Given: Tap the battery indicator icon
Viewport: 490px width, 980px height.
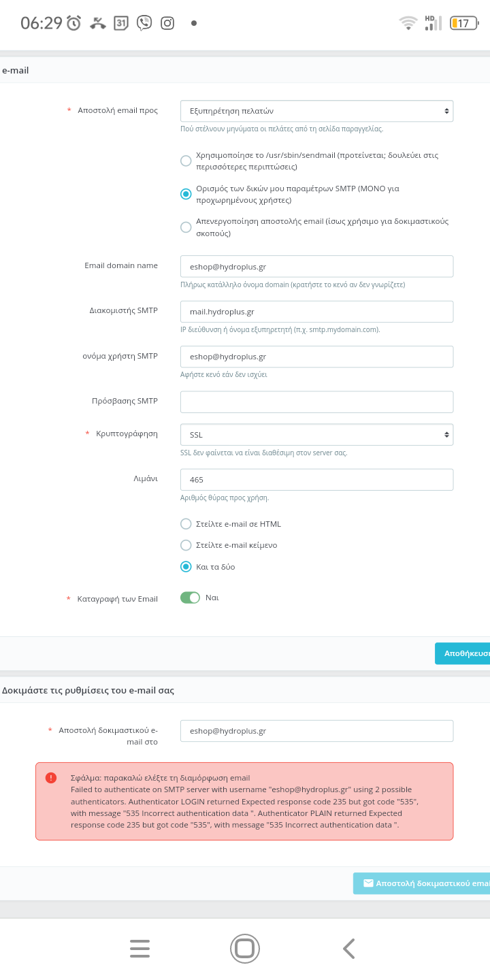Looking at the screenshot, I should coord(463,23).
